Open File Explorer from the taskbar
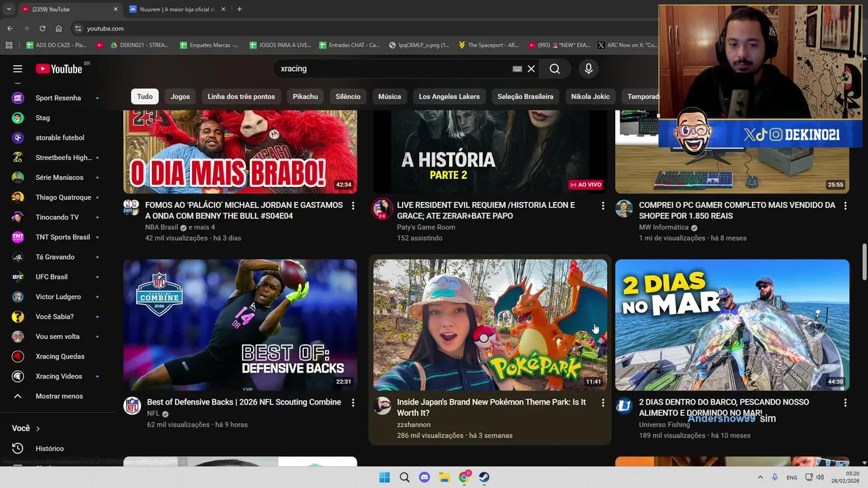 (444, 477)
